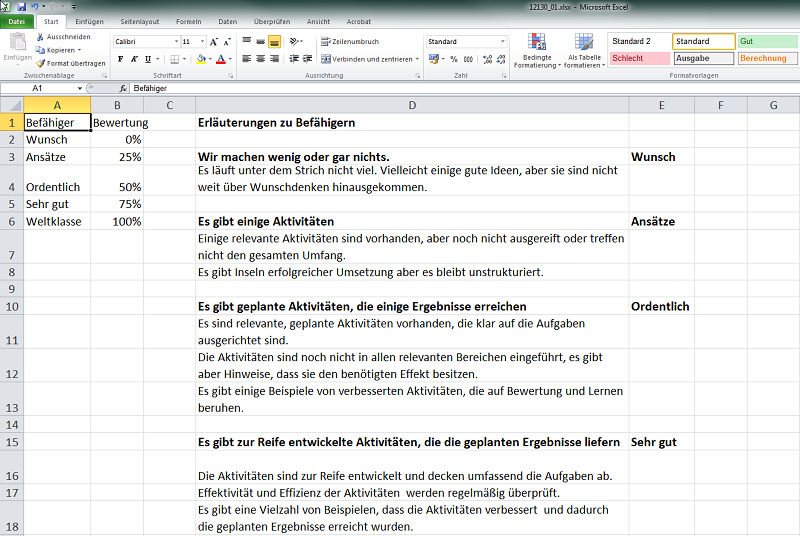
Task: Click the insert function fx icon
Action: click(123, 88)
